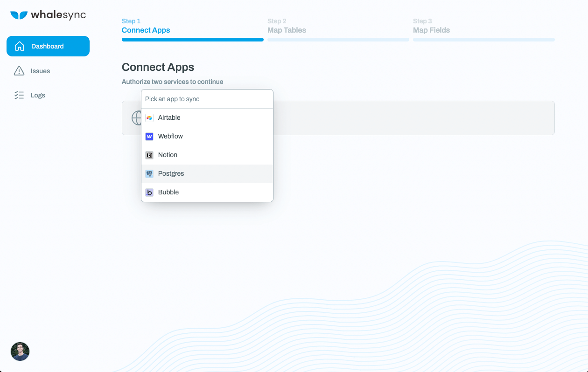Pick Notion from the sync list
Screen dimensions: 588x372
point(207,155)
